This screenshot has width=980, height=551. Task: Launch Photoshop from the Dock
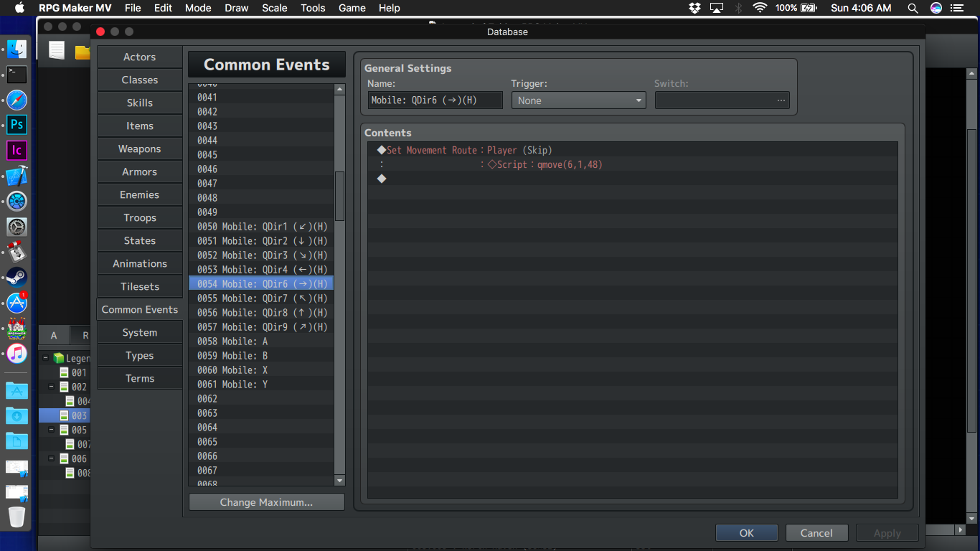coord(17,125)
